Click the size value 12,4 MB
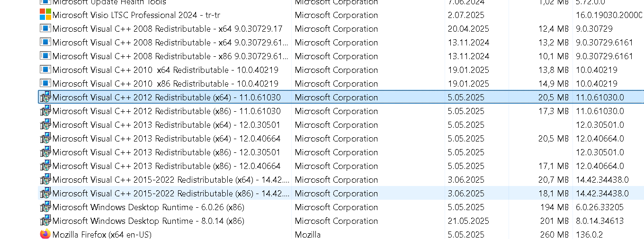Image resolution: width=644 pixels, height=239 pixels. pyautogui.click(x=554, y=29)
